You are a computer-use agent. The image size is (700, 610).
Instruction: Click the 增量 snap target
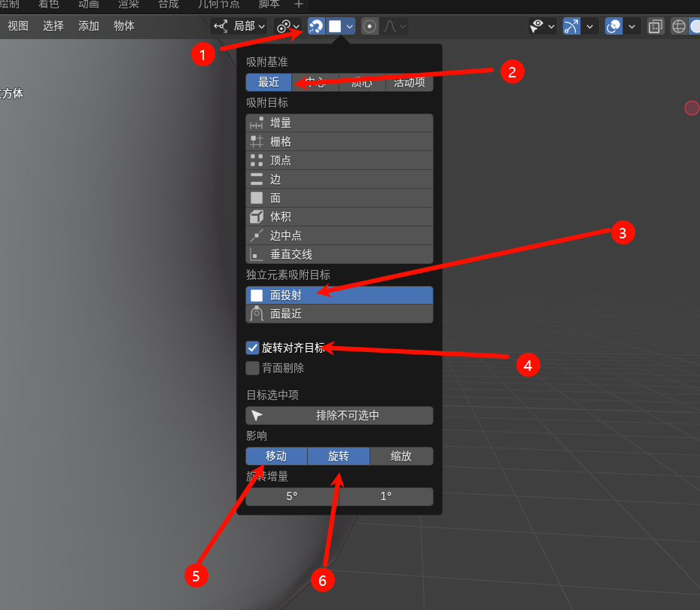[x=339, y=123]
